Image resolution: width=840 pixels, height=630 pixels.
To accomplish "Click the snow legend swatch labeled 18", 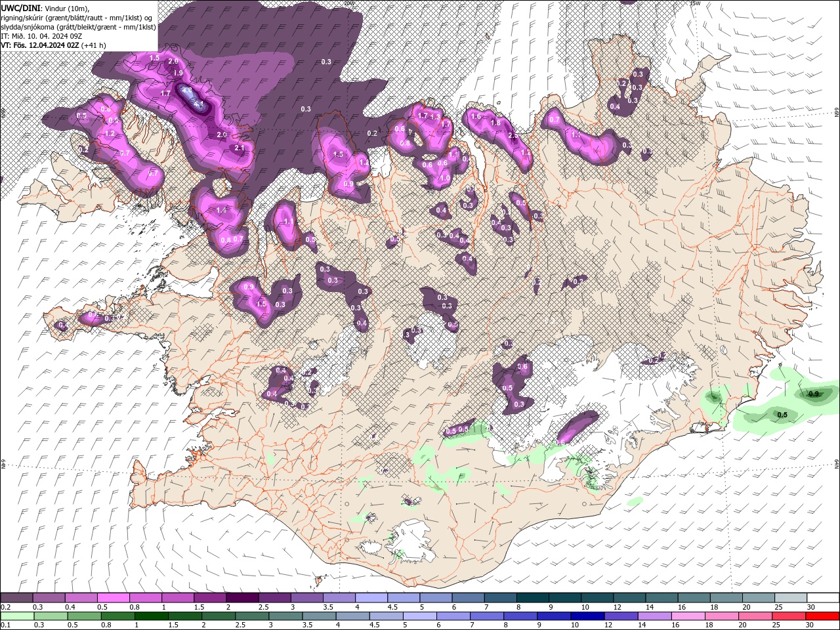I will coord(727,598).
